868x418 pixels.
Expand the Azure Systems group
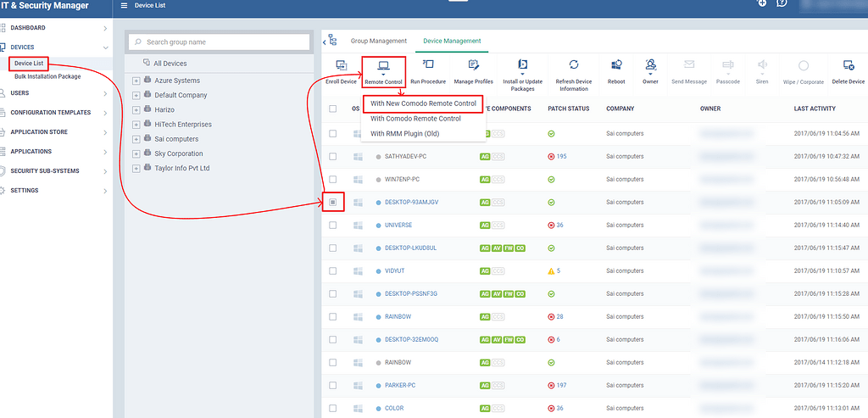click(136, 81)
